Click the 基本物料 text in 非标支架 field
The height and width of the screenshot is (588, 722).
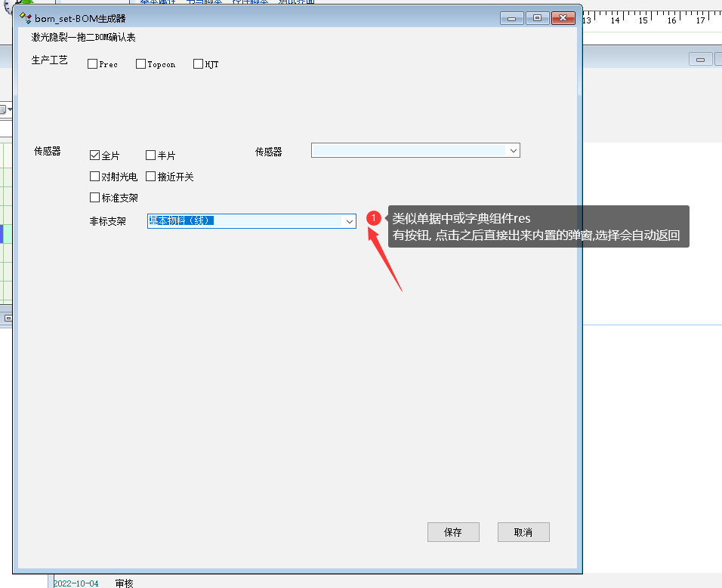coord(181,221)
